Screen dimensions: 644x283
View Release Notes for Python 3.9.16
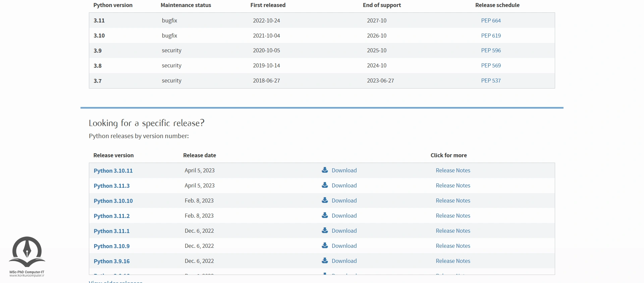point(453,261)
